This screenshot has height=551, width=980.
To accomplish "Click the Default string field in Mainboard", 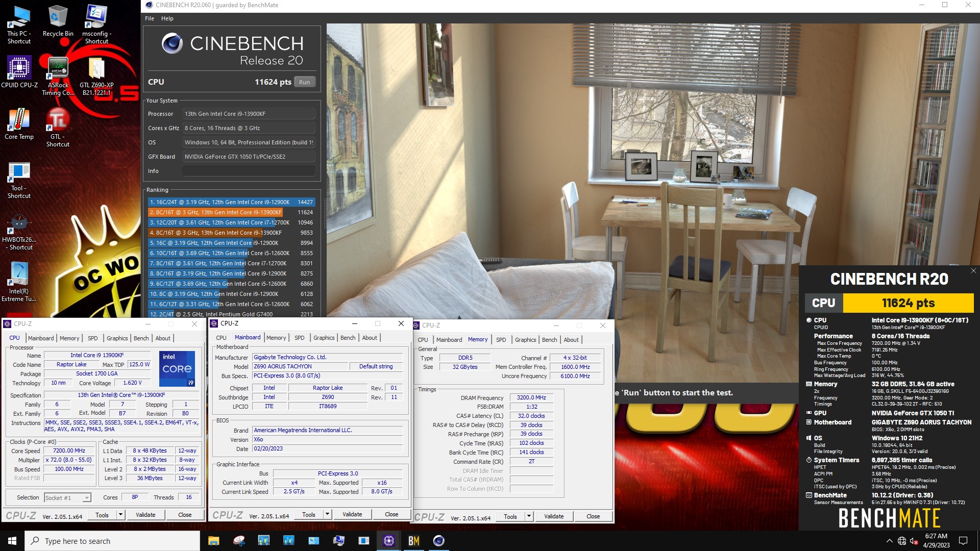I will pyautogui.click(x=376, y=366).
